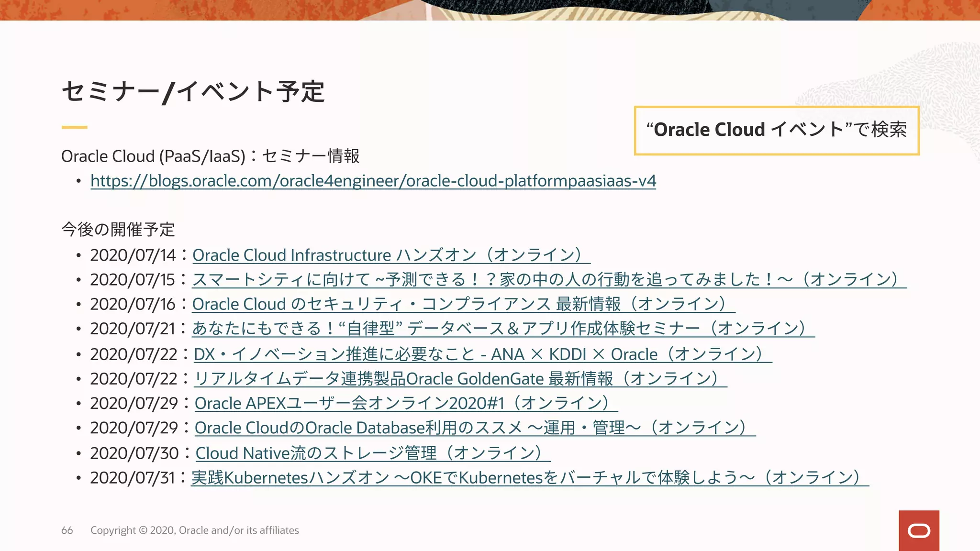This screenshot has height=551, width=980.
Task: Open the スマートシティに向けて event link
Action: [x=549, y=279]
